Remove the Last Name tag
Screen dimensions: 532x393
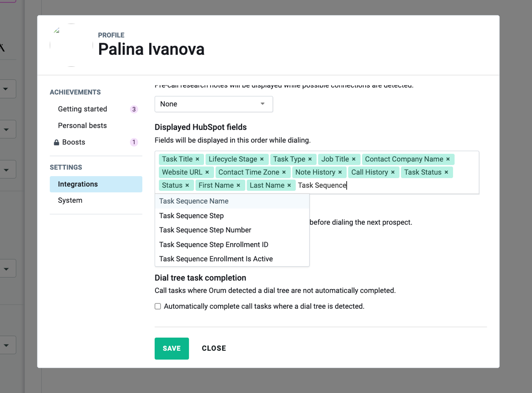[x=289, y=185]
